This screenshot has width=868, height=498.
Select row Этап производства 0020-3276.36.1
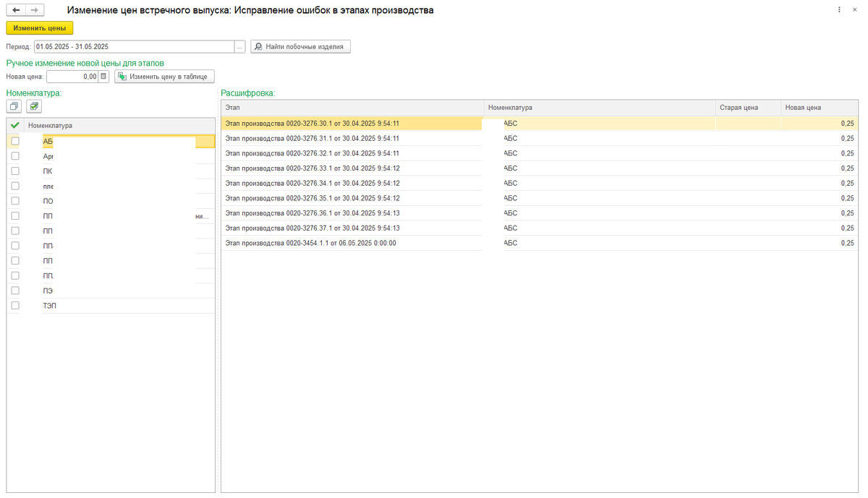[x=540, y=213]
